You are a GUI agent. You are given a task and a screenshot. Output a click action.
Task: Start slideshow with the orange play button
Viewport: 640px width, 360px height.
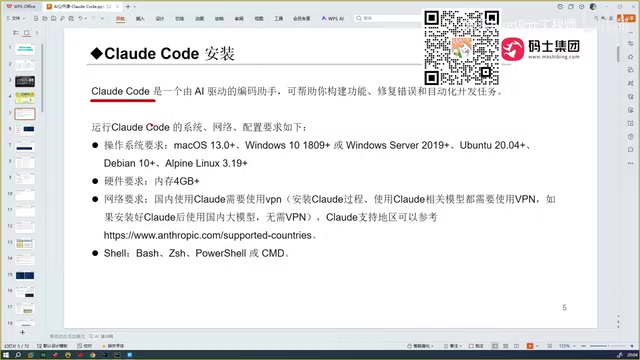tap(530, 346)
